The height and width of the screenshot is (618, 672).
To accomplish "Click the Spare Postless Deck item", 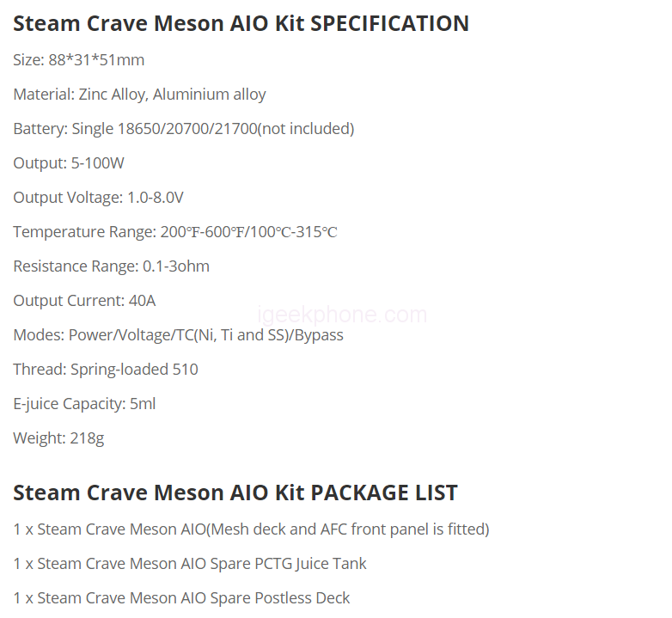I will coord(181,597).
